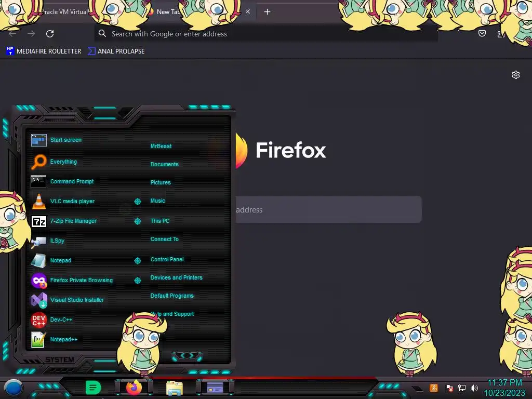
Task: Open This PC
Action: pyautogui.click(x=160, y=221)
